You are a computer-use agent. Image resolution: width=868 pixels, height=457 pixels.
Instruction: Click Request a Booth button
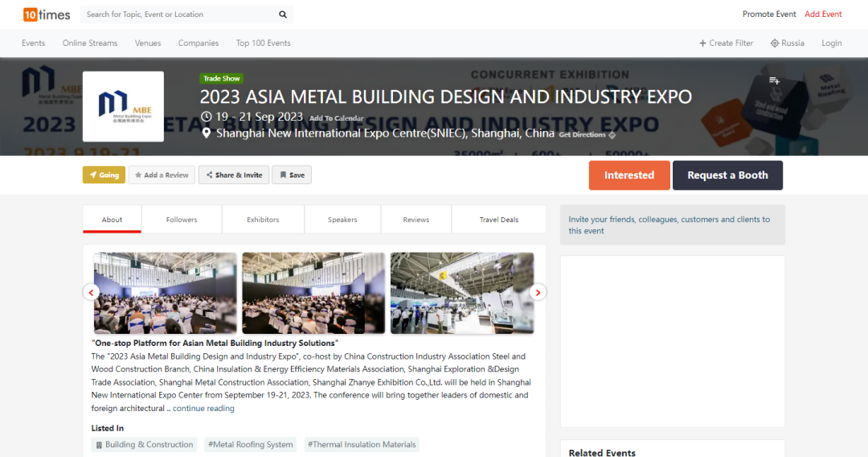click(727, 175)
